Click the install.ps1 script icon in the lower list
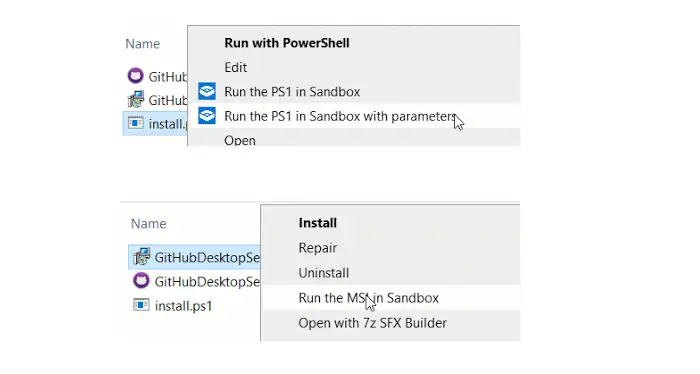Screen dimensions: 700x374 [142, 305]
